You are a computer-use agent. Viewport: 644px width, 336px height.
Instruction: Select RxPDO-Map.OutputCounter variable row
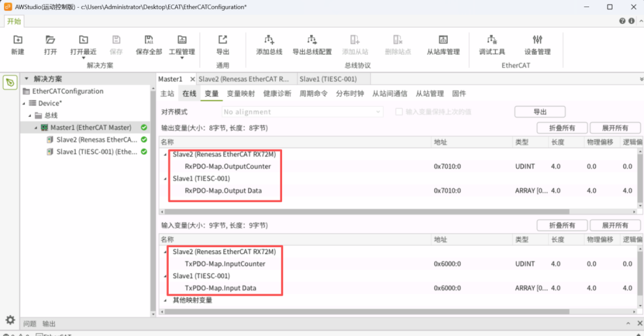(398, 167)
